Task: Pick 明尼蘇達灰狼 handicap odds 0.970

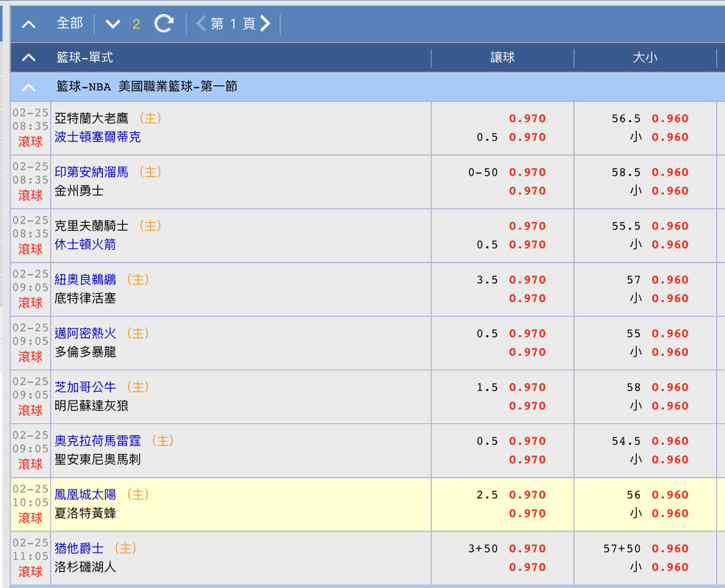Action: coord(527,406)
